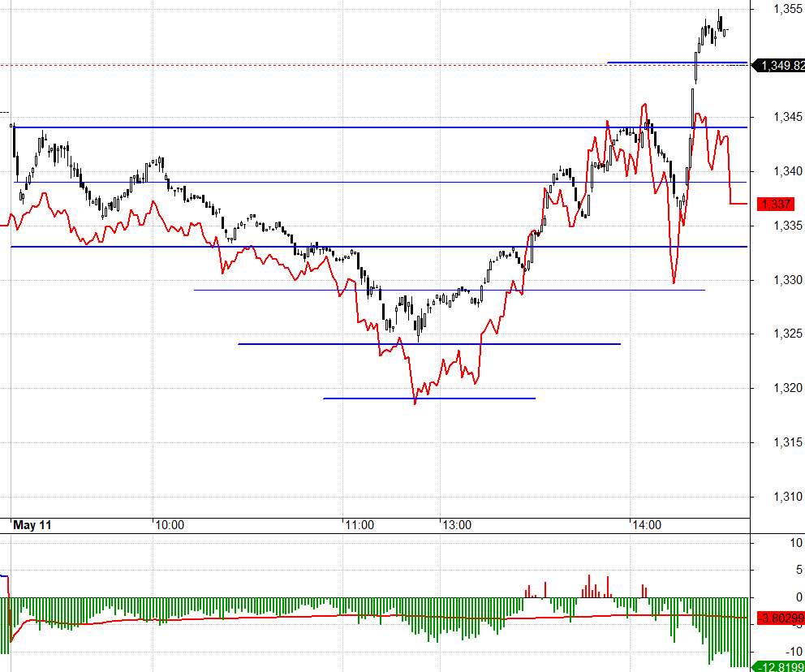Click the 1,315 price axis label
The height and width of the screenshot is (672, 805).
788,442
